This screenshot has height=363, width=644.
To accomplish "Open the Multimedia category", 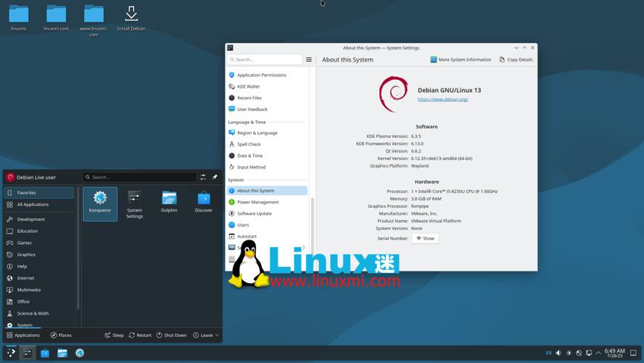I will (39, 290).
